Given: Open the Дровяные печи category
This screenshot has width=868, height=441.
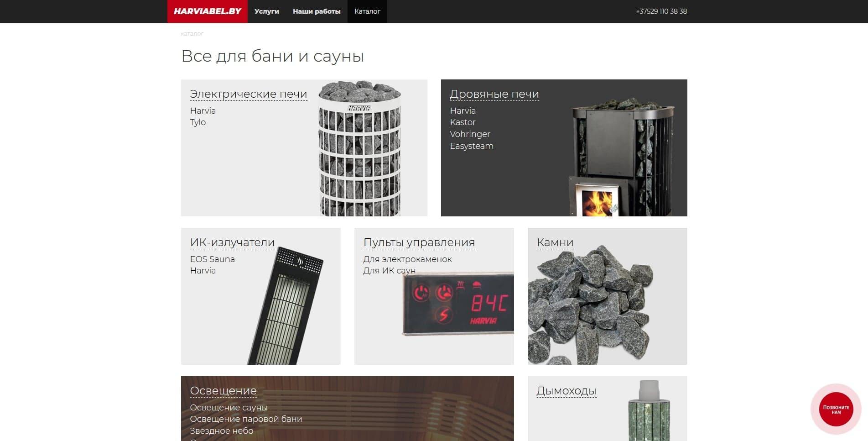Looking at the screenshot, I should [494, 94].
